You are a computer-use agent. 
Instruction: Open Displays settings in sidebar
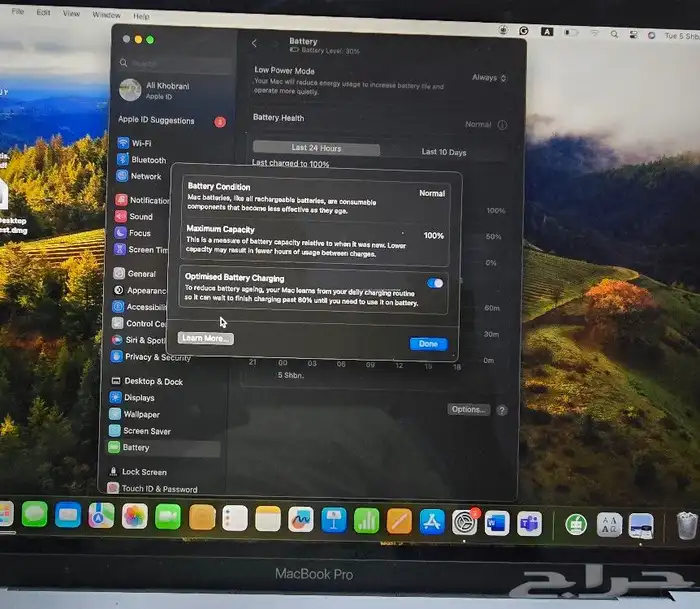coord(132,397)
